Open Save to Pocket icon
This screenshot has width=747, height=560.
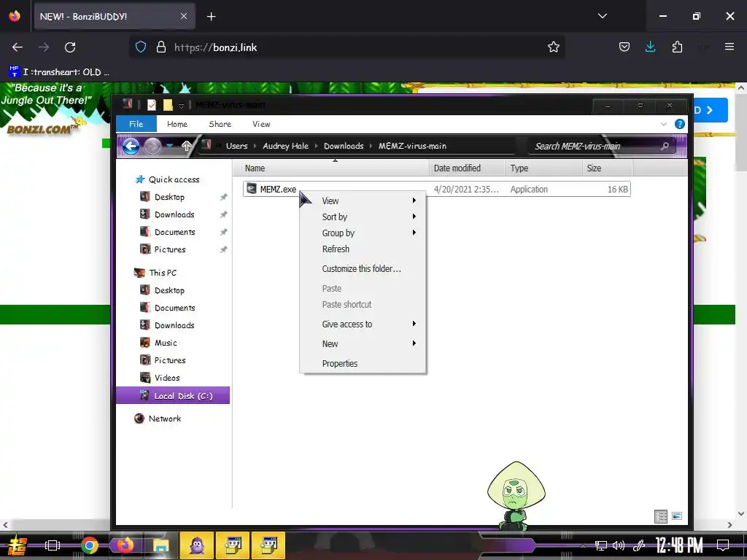624,47
